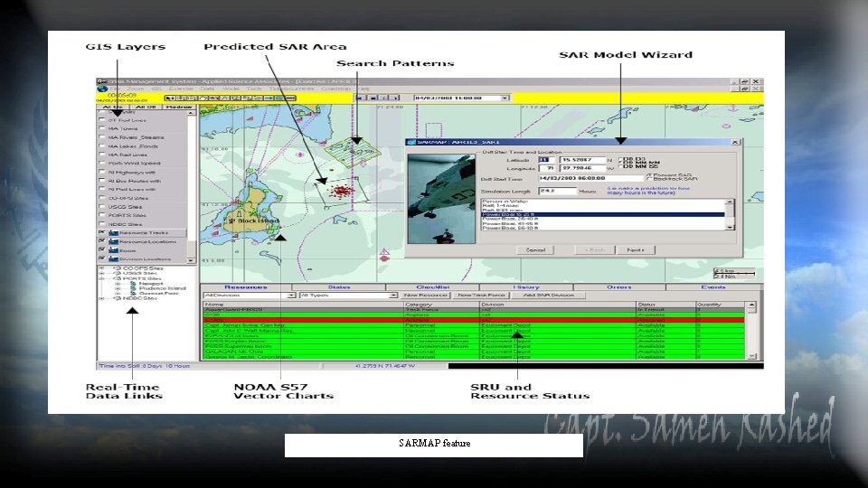Screen dimensions: 868x488
Task: Click the stop button in the time controls
Action: coord(373,98)
